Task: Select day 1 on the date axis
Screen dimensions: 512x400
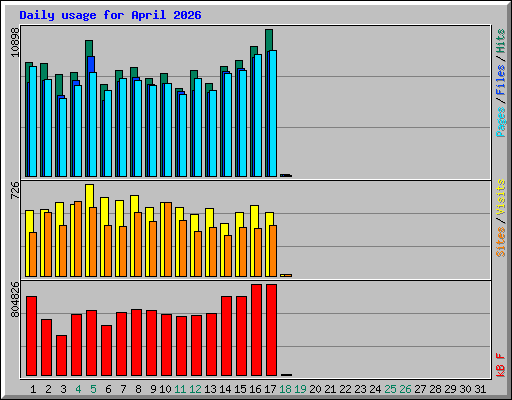Action: 33,389
